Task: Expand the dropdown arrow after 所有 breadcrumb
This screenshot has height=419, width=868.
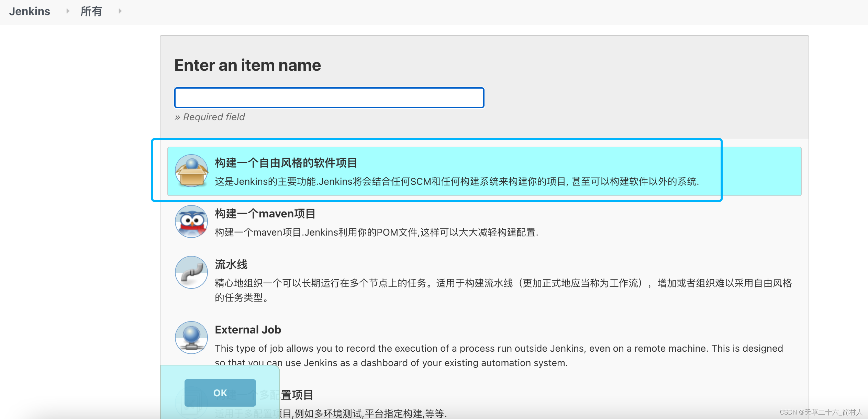Action: pyautogui.click(x=120, y=11)
